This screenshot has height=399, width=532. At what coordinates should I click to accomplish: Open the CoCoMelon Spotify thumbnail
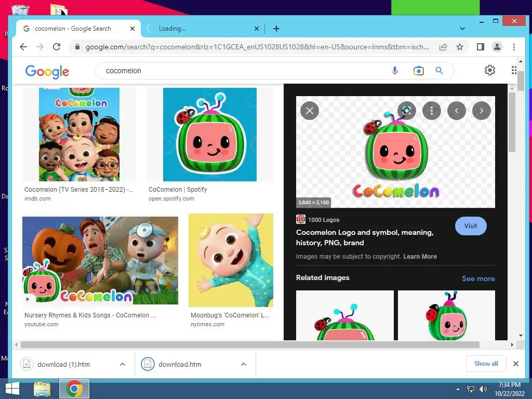[x=210, y=135]
